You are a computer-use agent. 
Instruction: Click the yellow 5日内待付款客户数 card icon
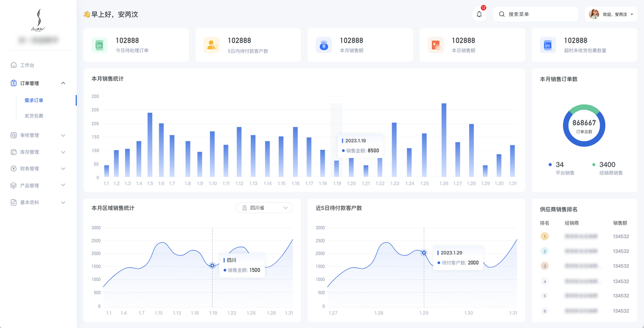[x=212, y=45]
